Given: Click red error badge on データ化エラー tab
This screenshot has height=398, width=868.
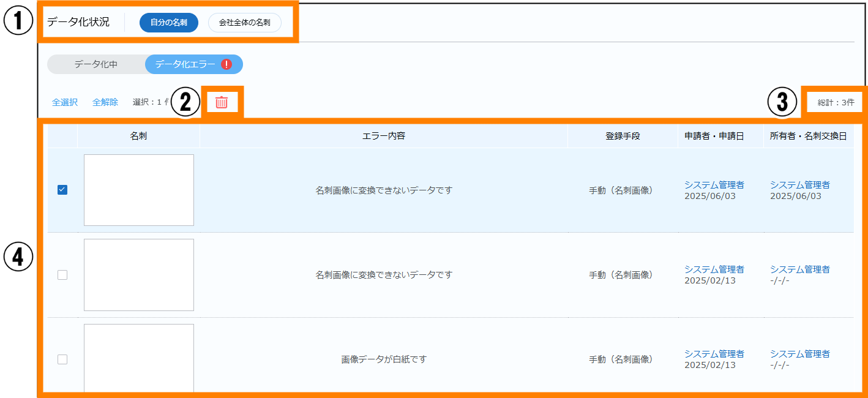Looking at the screenshot, I should (226, 64).
